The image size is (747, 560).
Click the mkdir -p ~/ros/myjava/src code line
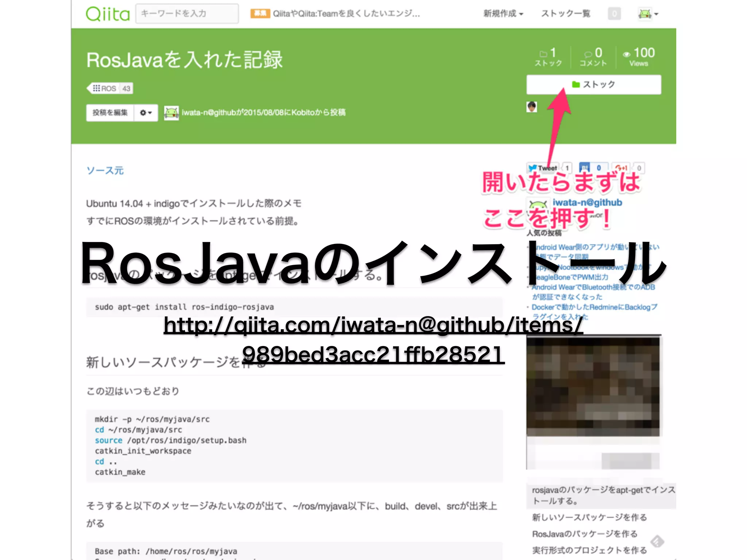(x=152, y=419)
